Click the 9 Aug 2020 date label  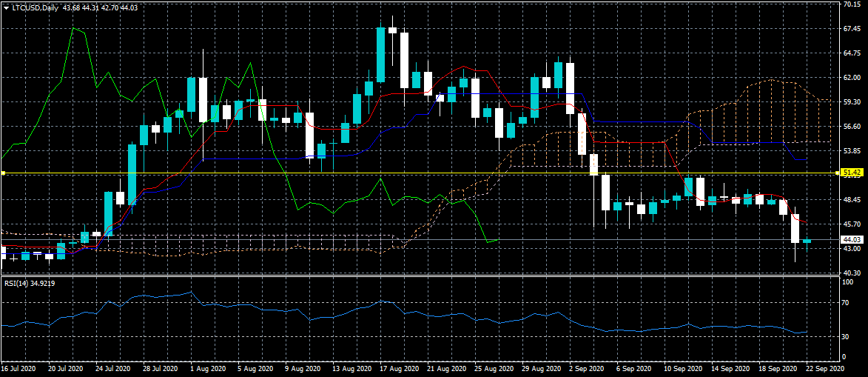pyautogui.click(x=303, y=369)
